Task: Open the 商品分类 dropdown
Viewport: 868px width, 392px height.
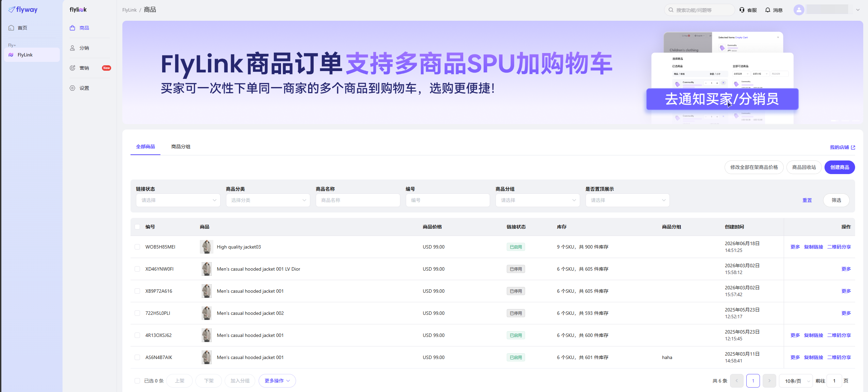Action: (268, 200)
